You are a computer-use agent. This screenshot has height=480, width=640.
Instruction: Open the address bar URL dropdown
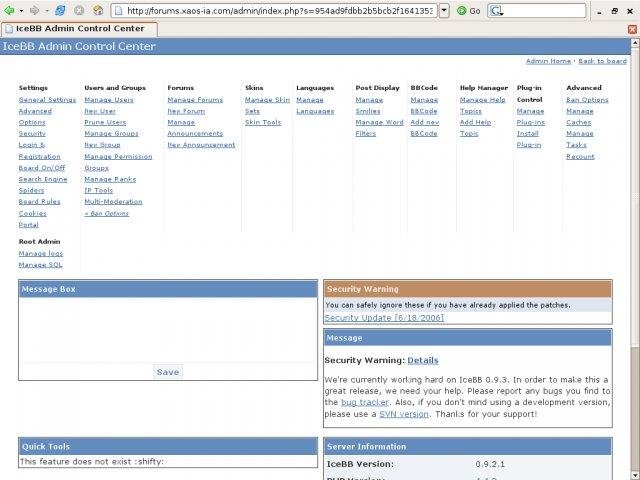444,11
